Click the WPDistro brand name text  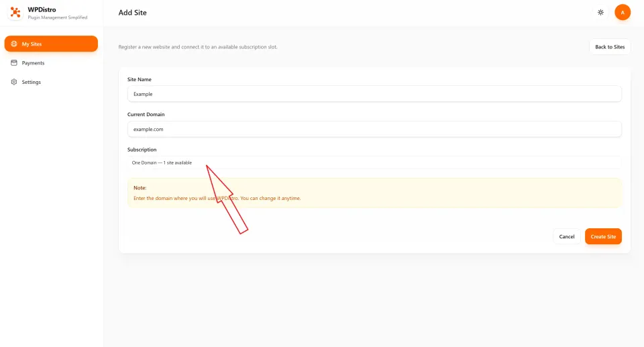tap(42, 9)
